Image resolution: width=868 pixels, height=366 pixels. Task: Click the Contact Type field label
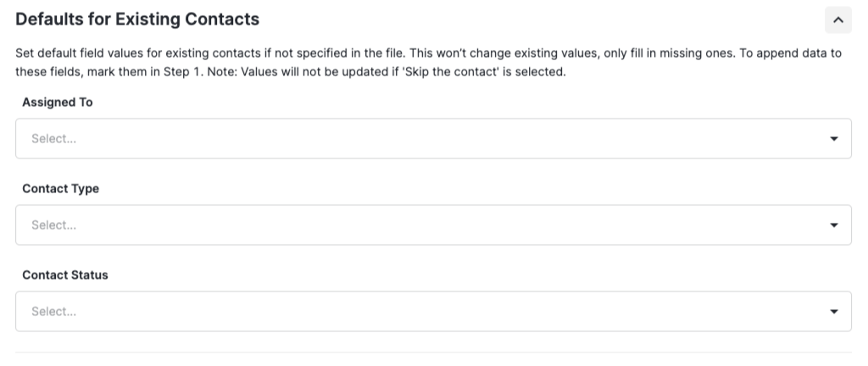[60, 189]
